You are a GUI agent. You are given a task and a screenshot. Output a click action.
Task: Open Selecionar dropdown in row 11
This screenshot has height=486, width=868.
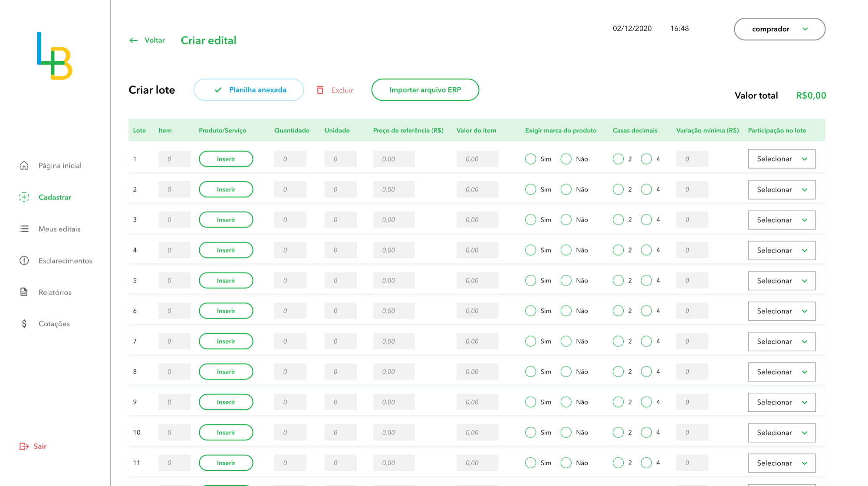(782, 463)
